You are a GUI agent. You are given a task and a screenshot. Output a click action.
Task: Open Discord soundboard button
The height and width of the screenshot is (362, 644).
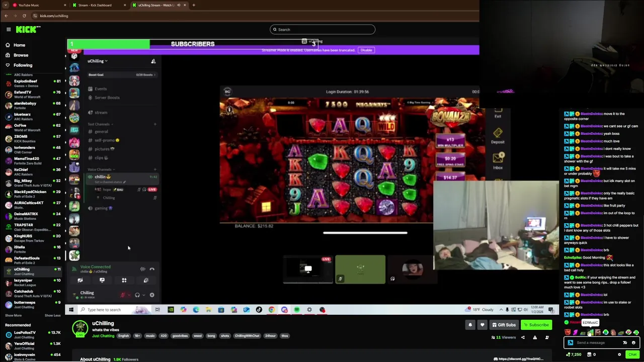pos(146,281)
